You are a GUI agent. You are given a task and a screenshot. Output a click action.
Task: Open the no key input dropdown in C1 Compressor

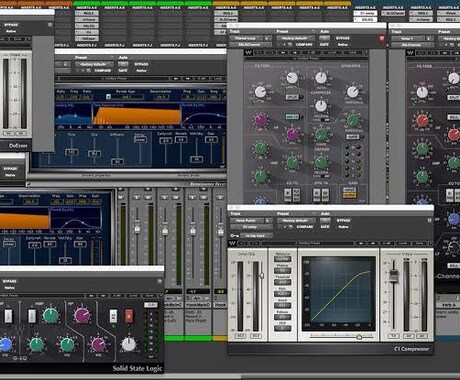pos(257,236)
